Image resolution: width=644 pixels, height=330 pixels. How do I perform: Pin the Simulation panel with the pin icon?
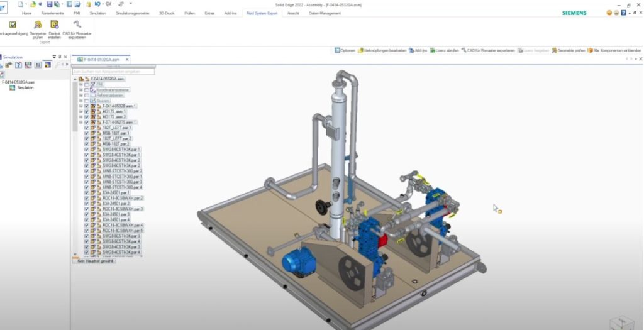60,57
